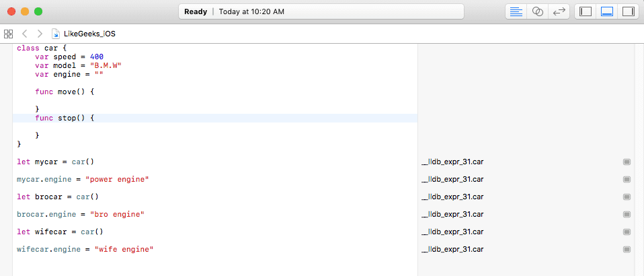Click the result text beside let mycar
This screenshot has width=644, height=276.
(x=452, y=162)
